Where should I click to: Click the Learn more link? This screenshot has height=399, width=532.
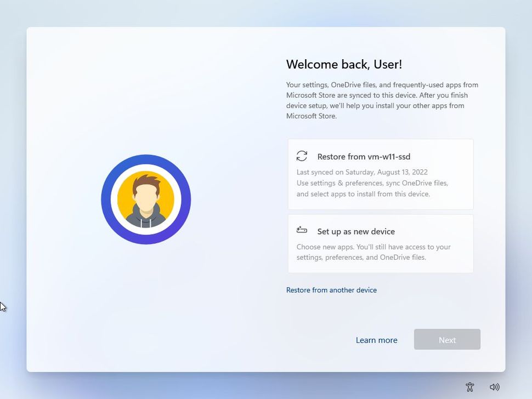tap(376, 340)
